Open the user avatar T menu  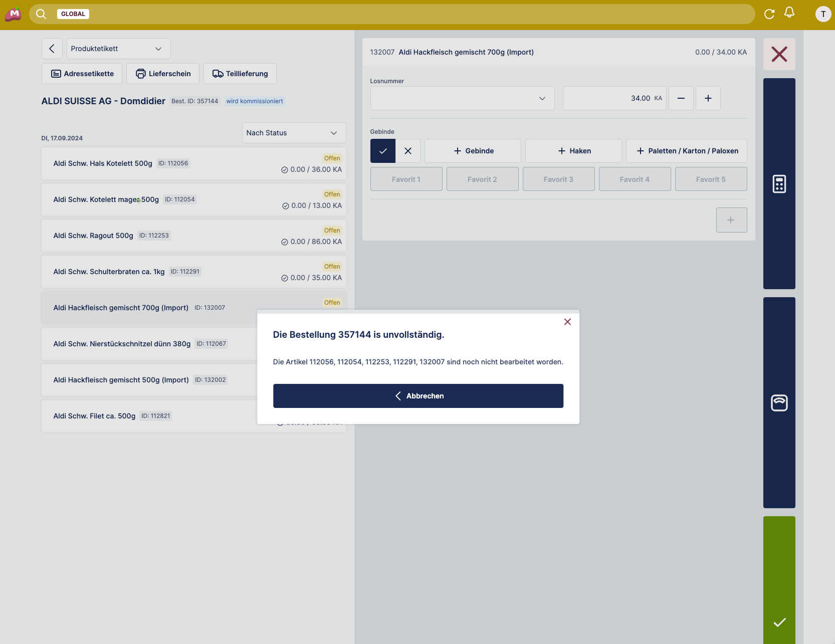pos(823,14)
